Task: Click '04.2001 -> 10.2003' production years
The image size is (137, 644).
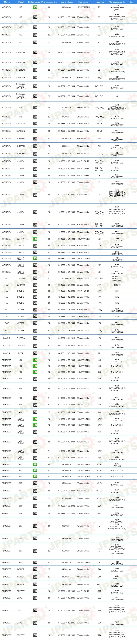Action: click(66, 353)
